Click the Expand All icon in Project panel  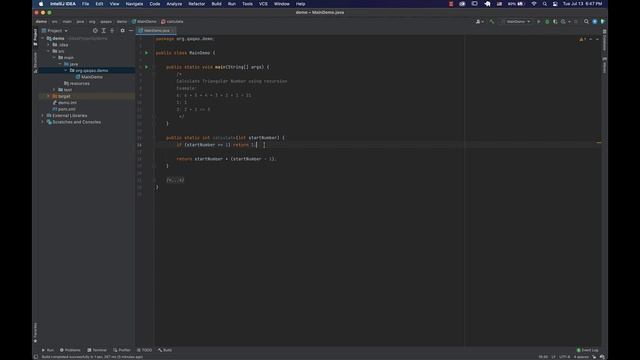(104, 31)
